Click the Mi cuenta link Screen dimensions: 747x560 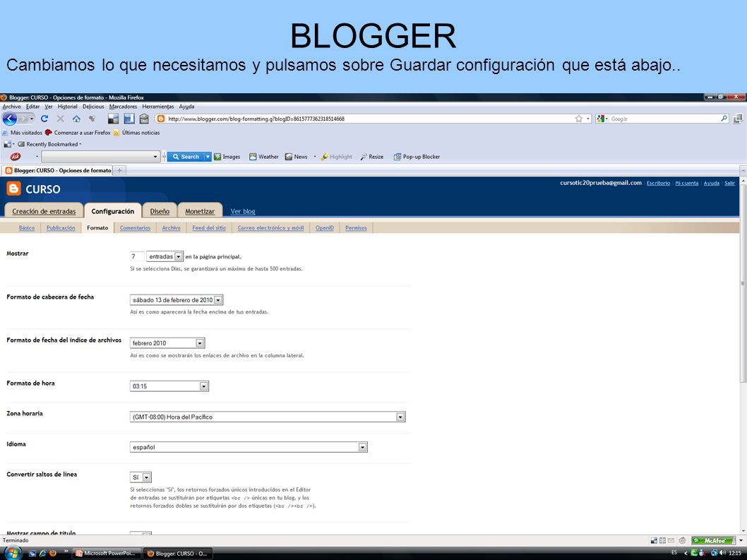tap(686, 183)
